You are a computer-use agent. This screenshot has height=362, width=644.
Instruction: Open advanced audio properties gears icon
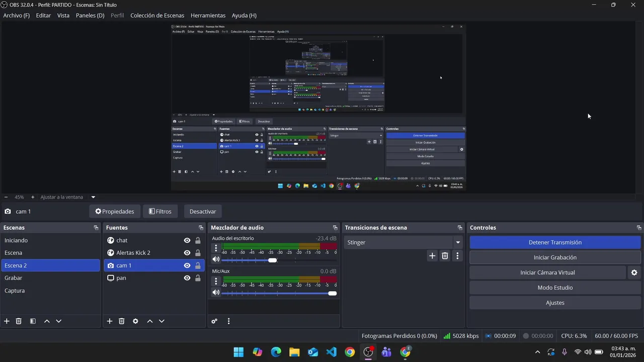click(214, 321)
